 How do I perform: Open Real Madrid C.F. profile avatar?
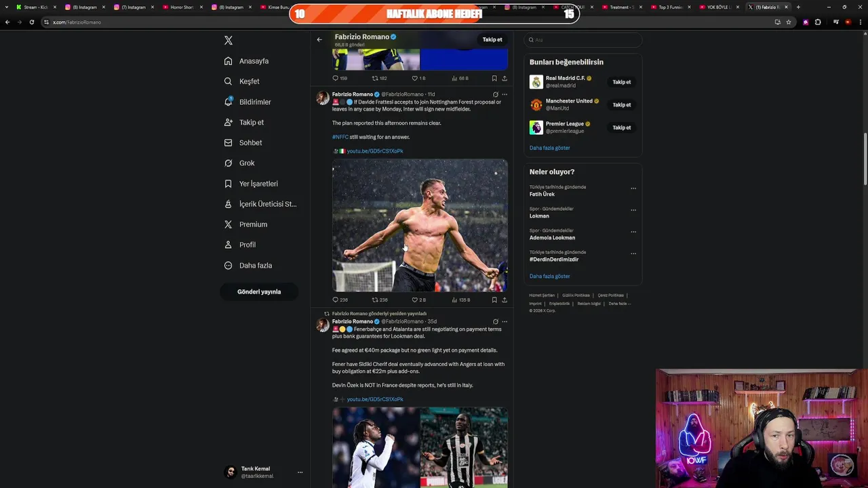(536, 82)
